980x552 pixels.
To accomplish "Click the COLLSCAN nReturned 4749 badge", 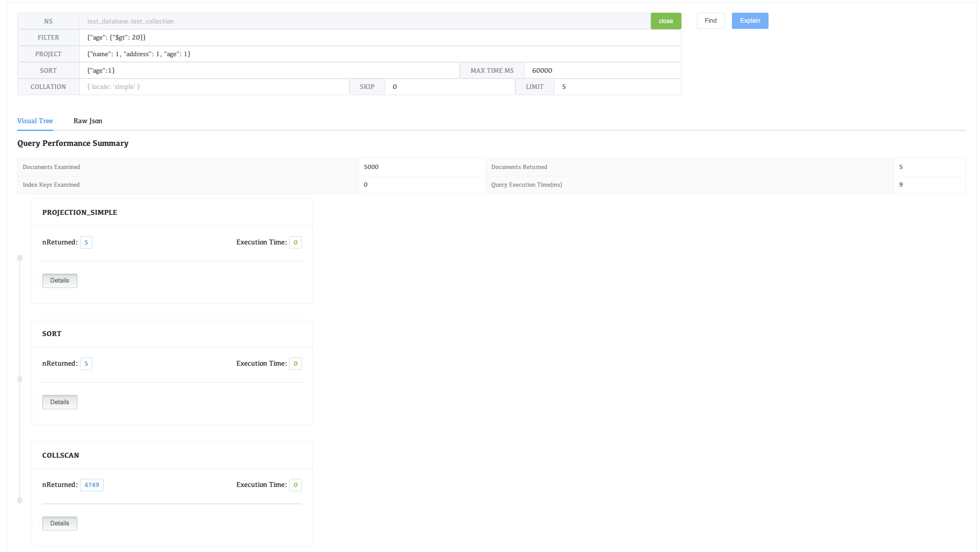I will 92,485.
